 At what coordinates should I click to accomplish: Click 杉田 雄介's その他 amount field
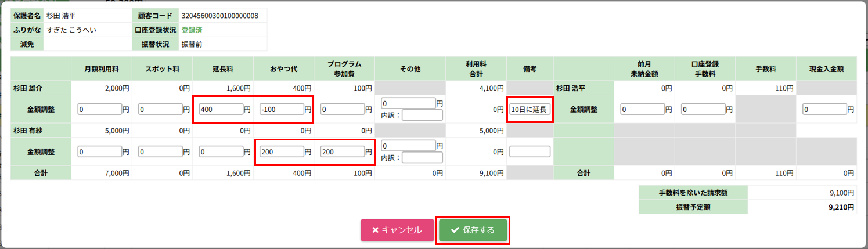click(408, 103)
